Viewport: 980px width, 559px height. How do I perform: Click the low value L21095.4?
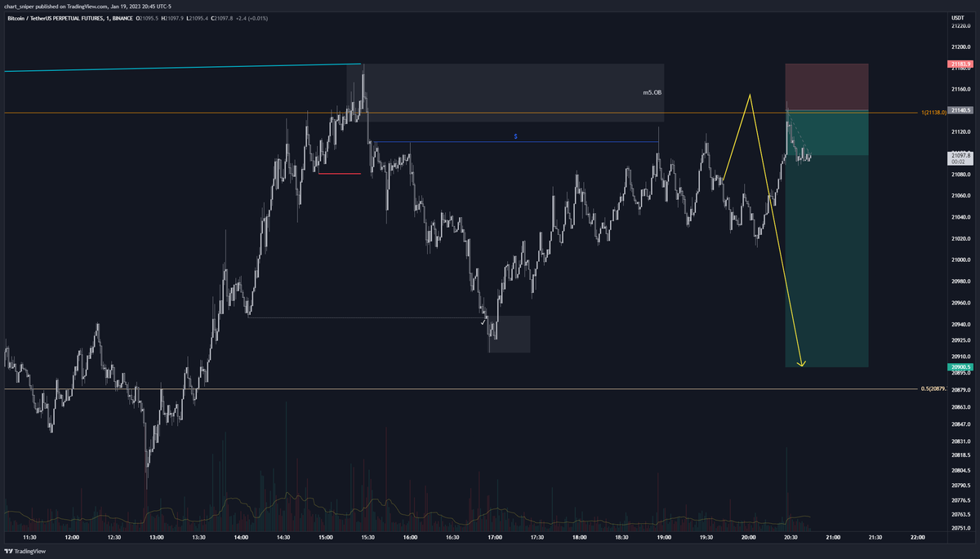[196, 17]
